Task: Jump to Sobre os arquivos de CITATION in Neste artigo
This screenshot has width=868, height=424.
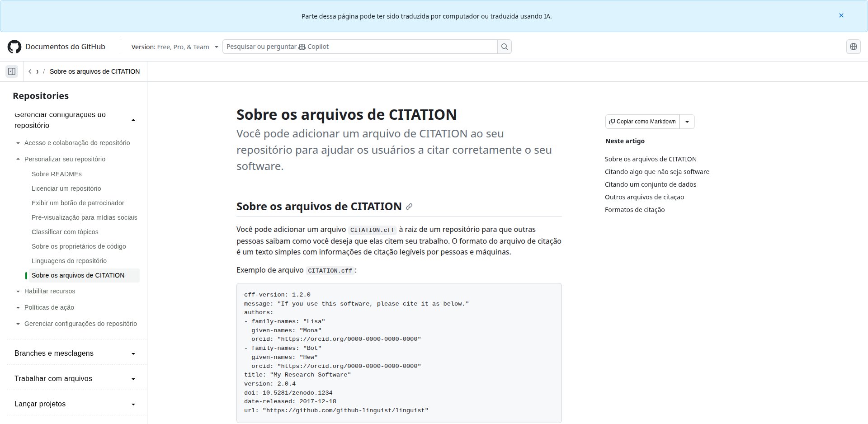Action: (x=651, y=159)
